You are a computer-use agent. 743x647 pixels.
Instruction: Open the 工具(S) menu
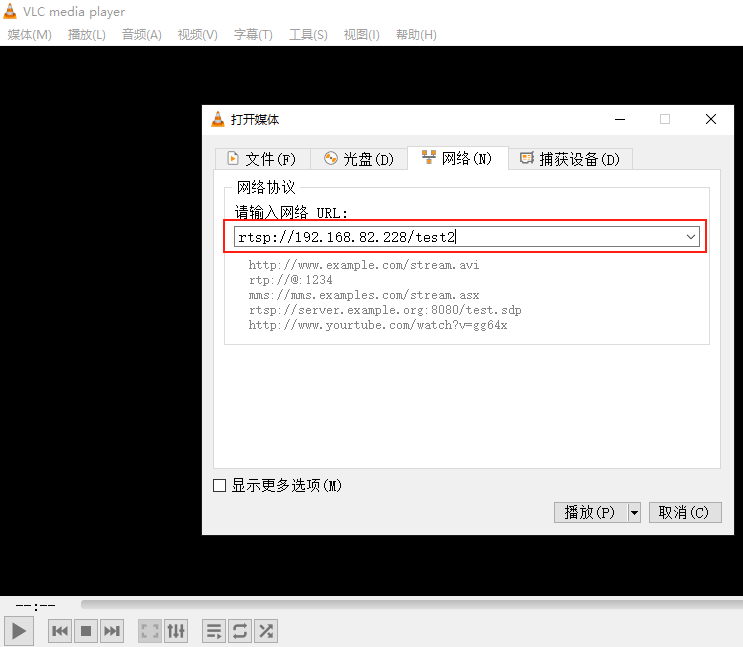point(308,35)
